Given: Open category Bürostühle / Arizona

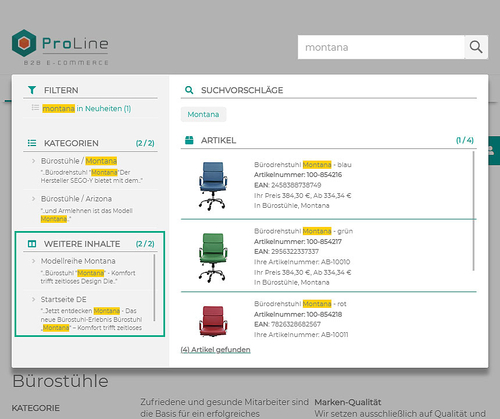Looking at the screenshot, I should (x=76, y=199).
